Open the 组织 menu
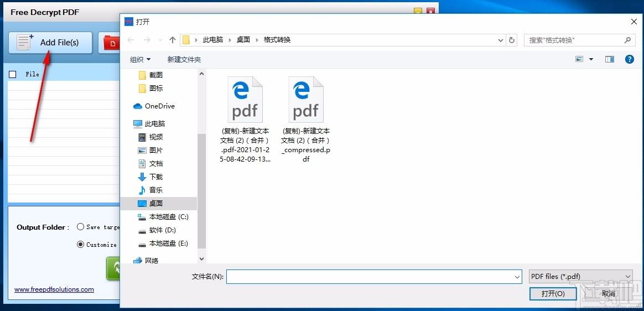 pos(141,60)
